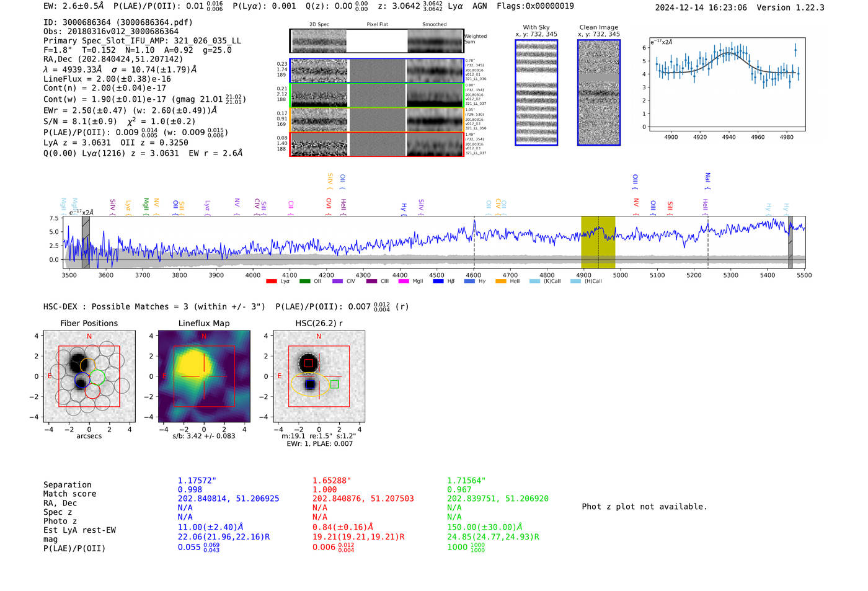Viewport: 868px width, 591px height.
Task: Click the Est LyA rest-EW row label
Action: [79, 530]
